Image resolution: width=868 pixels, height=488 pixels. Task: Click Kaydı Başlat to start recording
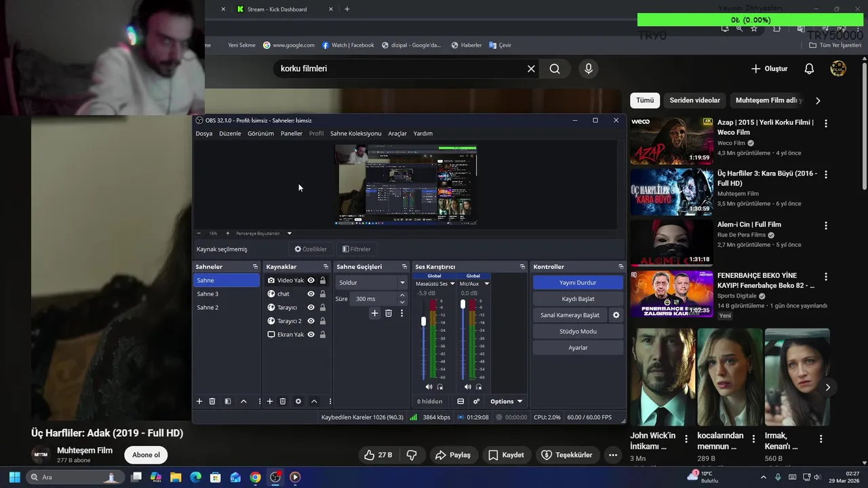(x=578, y=299)
